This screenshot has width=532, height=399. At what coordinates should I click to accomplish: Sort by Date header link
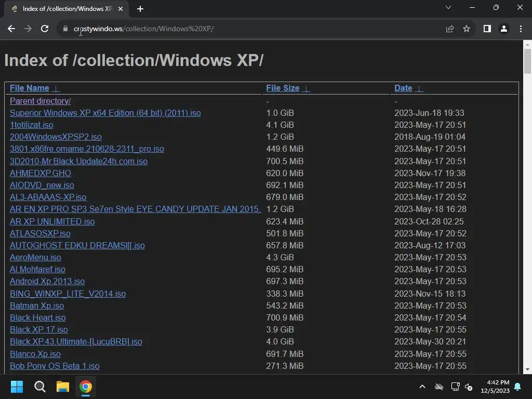[x=403, y=88]
